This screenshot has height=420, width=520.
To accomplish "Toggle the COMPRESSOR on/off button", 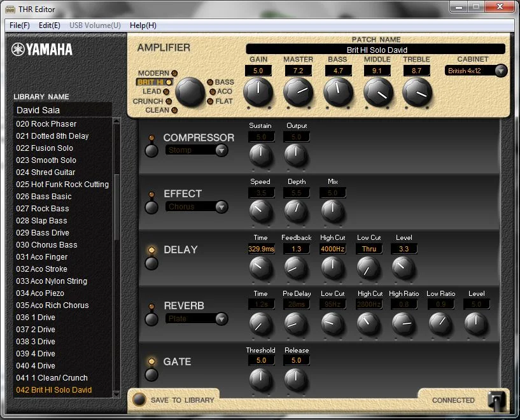I will (x=151, y=151).
